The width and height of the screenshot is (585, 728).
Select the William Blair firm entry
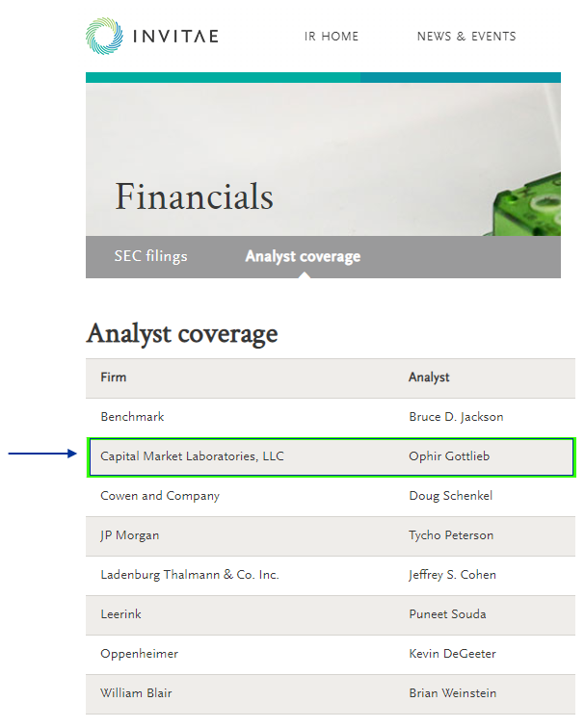pyautogui.click(x=138, y=693)
